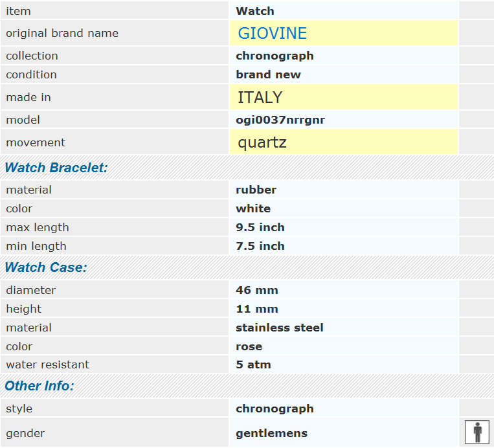Click the brand new condition value

[x=269, y=74]
